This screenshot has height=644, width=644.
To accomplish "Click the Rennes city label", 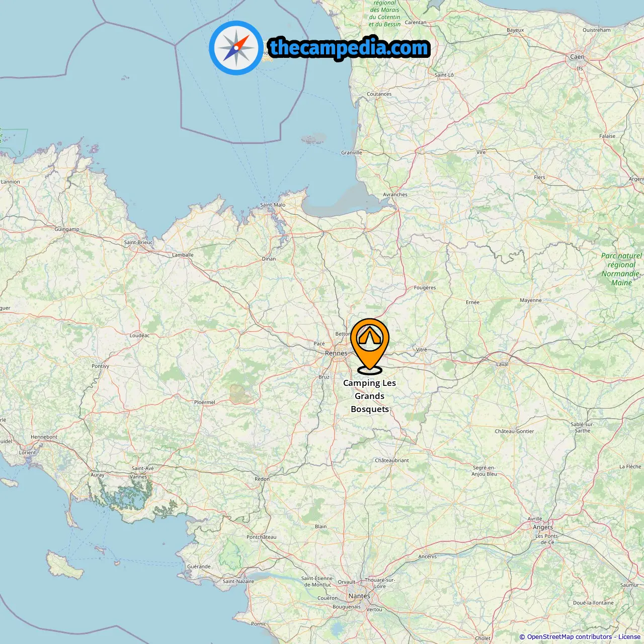I will coord(336,353).
